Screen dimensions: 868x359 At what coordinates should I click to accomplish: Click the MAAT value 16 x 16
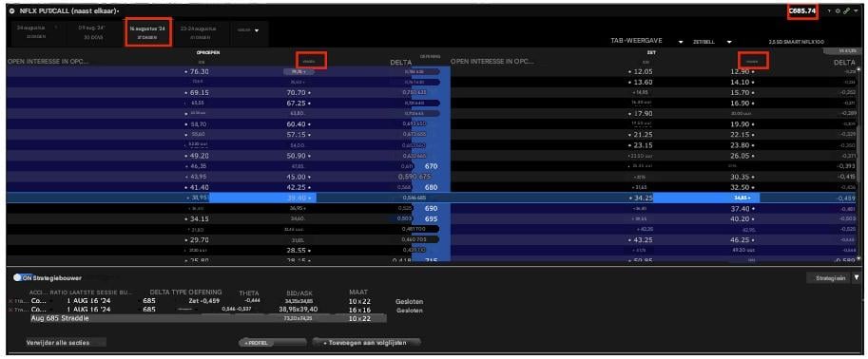click(359, 310)
